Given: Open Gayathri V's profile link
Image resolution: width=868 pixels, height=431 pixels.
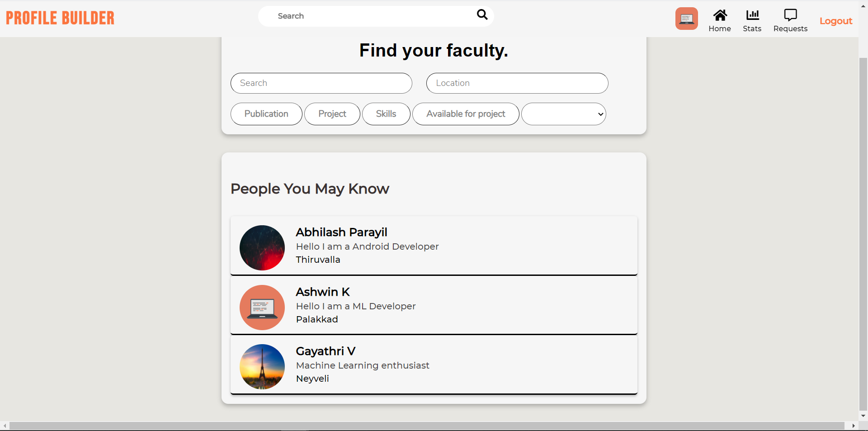Looking at the screenshot, I should (434, 365).
